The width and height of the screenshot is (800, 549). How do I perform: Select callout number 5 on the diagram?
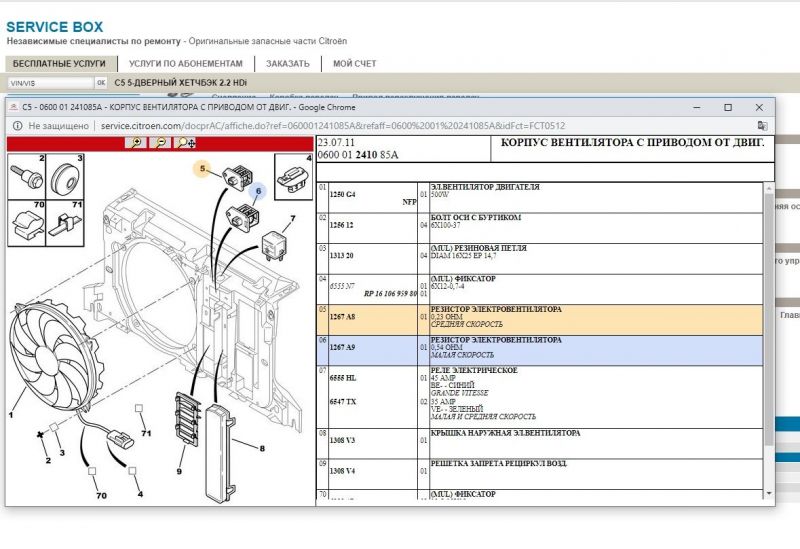(x=204, y=170)
